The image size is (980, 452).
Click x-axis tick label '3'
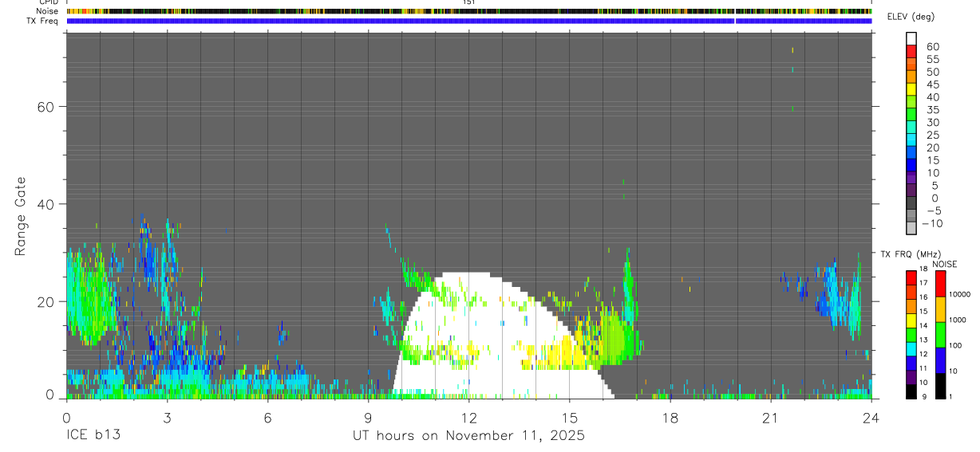[167, 418]
